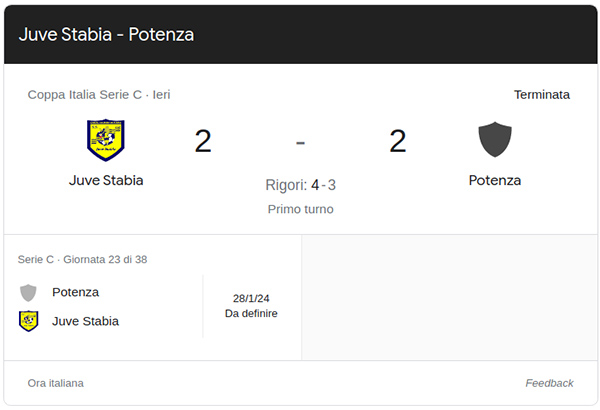Open the Feedback link
This screenshot has height=410, width=600.
click(x=549, y=383)
